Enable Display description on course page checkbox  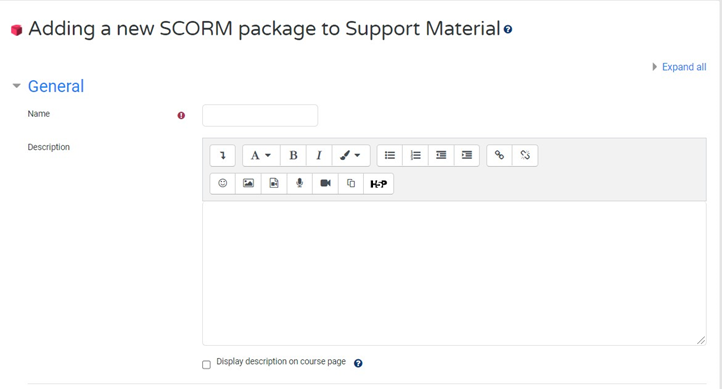pos(206,365)
